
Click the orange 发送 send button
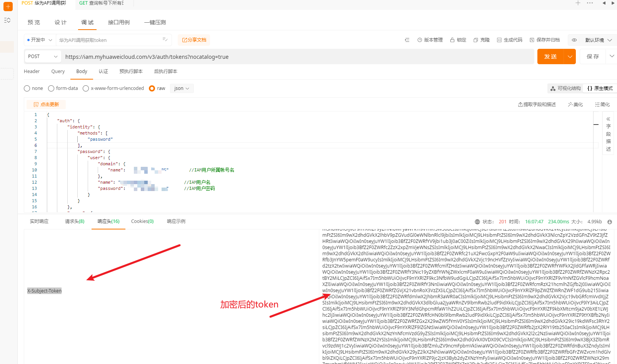550,57
